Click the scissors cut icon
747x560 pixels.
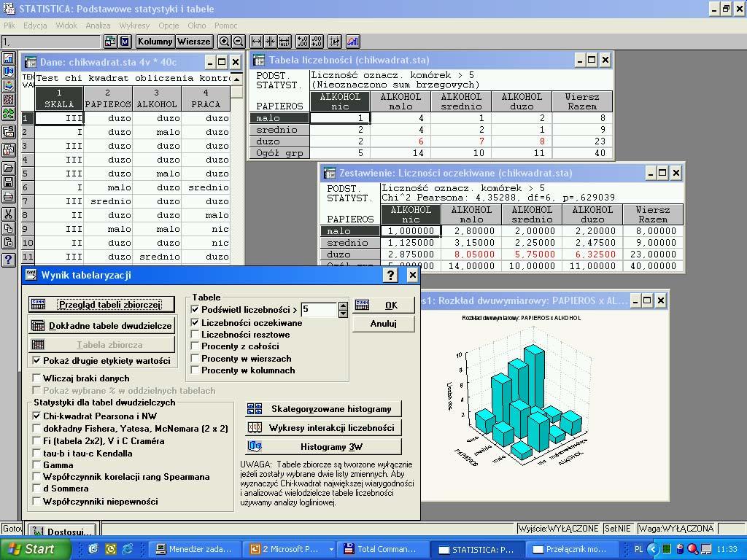coord(9,214)
